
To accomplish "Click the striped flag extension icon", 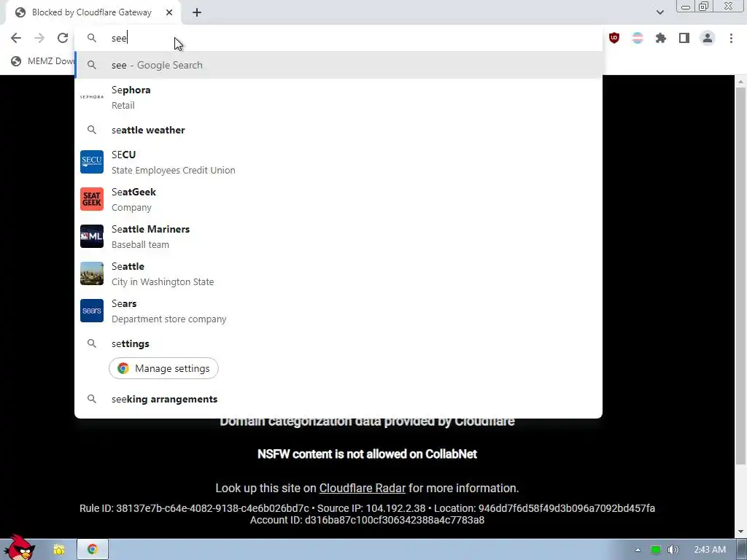I will [638, 38].
